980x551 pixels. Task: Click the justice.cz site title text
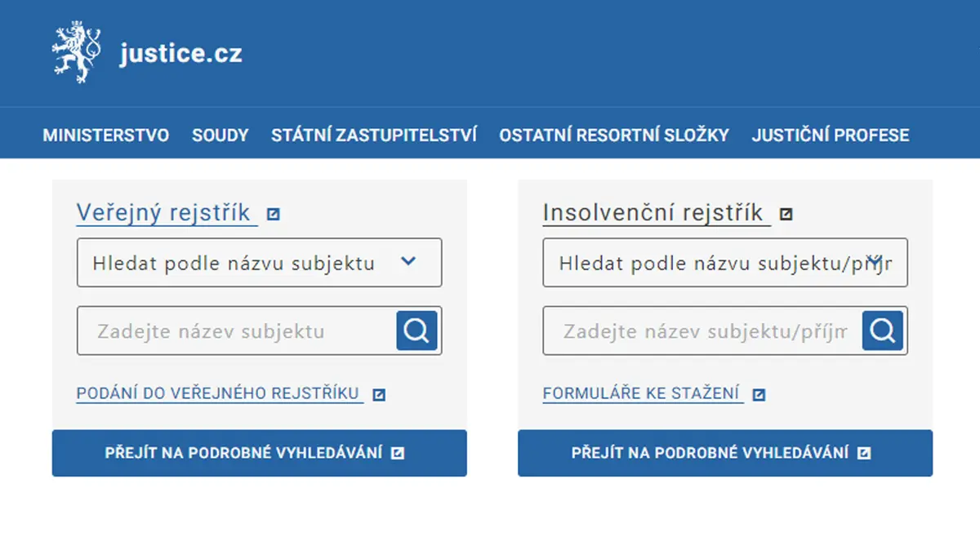coord(180,54)
